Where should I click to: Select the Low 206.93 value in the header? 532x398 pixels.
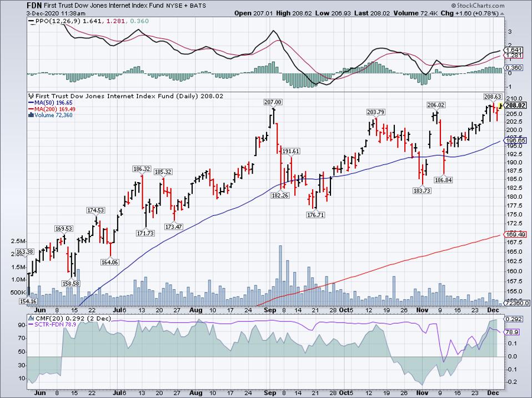pos(333,13)
